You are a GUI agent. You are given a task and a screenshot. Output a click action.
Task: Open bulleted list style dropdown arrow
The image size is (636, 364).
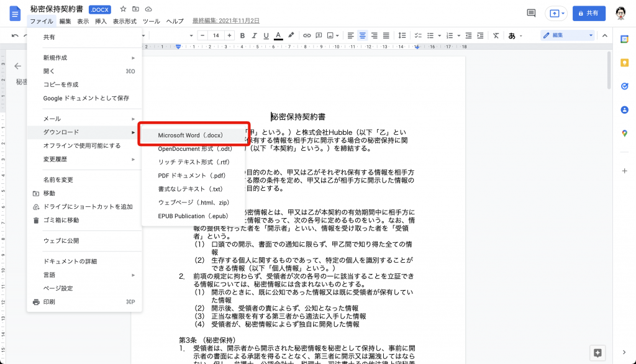[x=439, y=35]
